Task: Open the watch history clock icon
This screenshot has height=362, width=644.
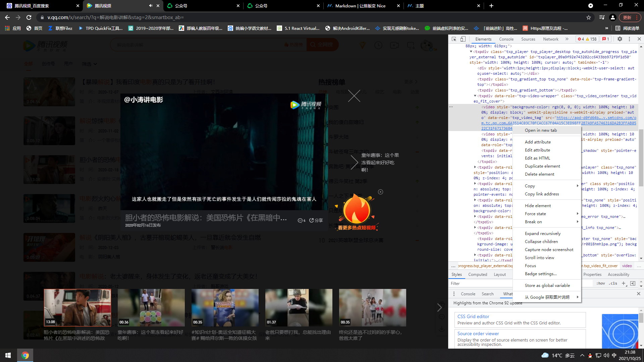Action: 378,45
